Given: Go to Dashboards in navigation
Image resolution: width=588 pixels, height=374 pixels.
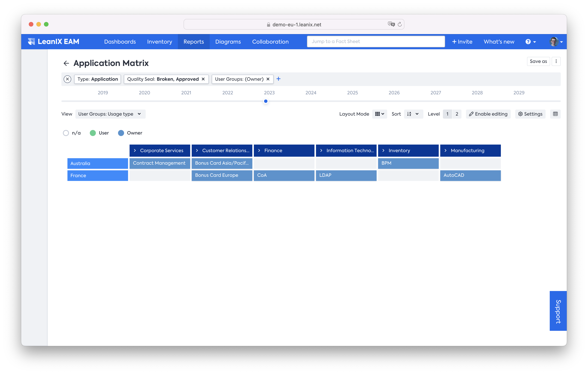Looking at the screenshot, I should pyautogui.click(x=120, y=42).
